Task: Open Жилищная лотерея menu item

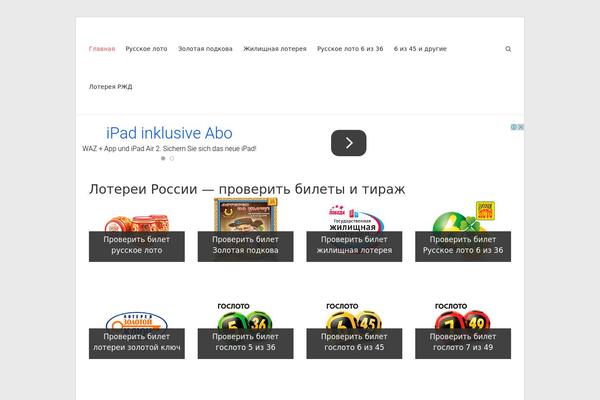Action: [275, 49]
